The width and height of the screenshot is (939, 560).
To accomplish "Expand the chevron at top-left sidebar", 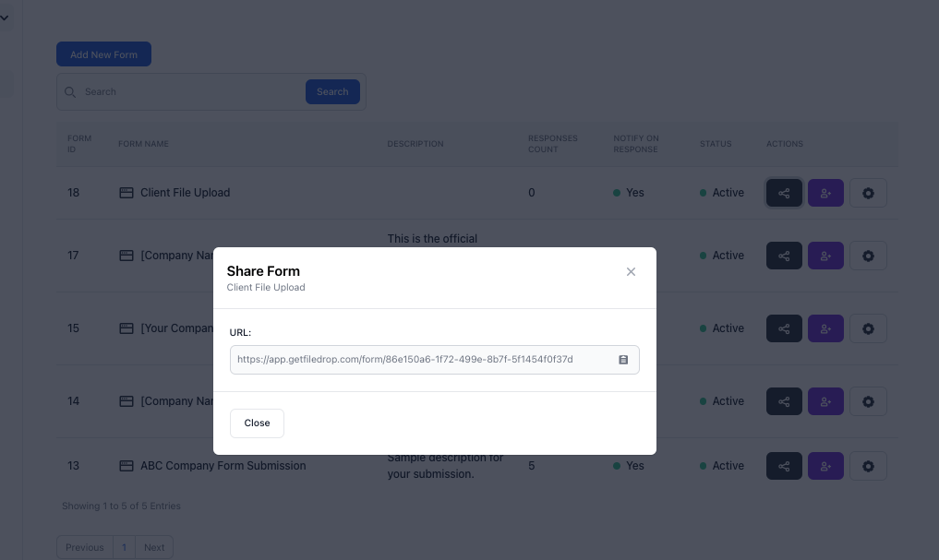I will tap(5, 18).
